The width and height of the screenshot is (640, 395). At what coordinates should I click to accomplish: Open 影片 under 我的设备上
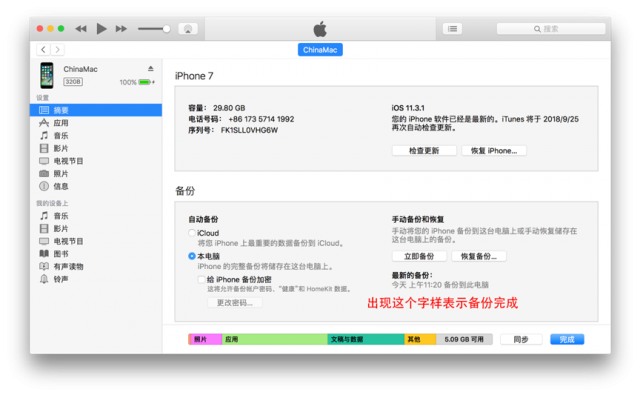pos(96,229)
